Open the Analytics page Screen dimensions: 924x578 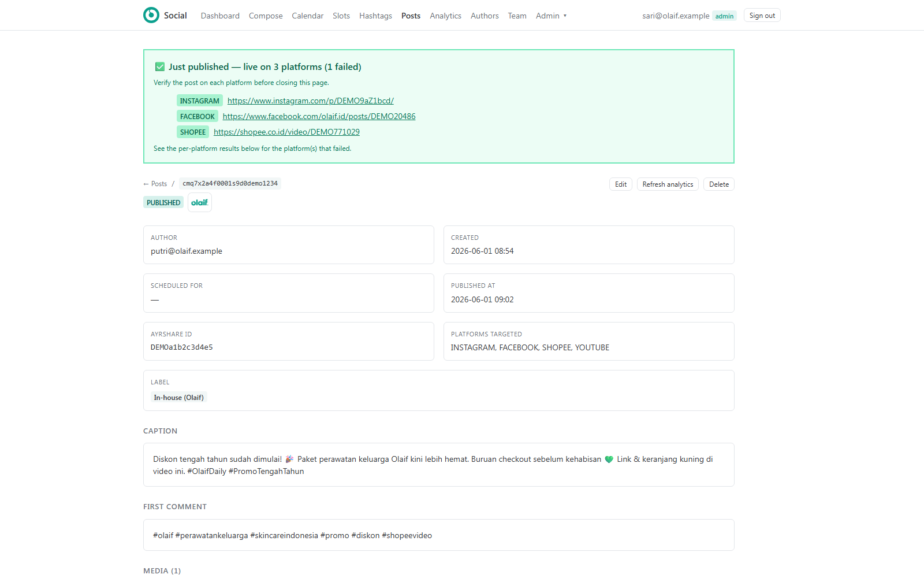(x=445, y=16)
